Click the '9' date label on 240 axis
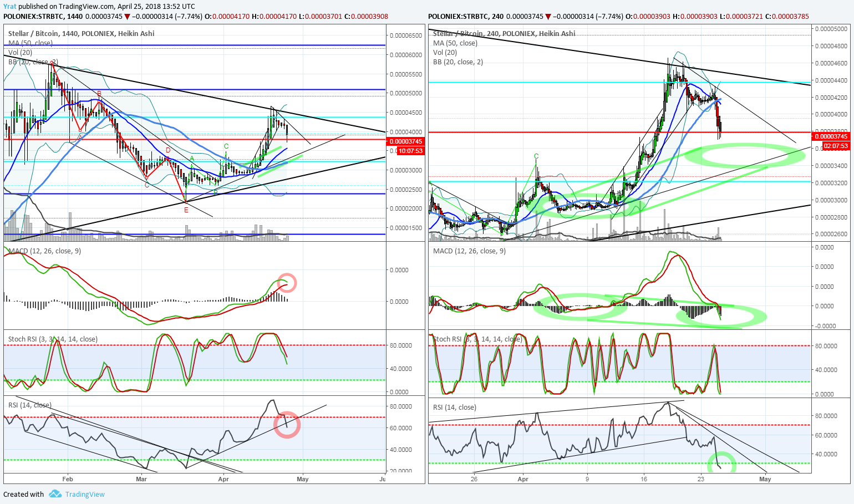This screenshot has height=504, width=854. pos(587,479)
